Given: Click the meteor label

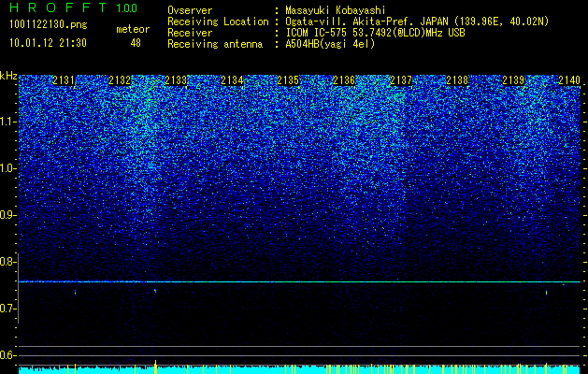Looking at the screenshot, I should tap(133, 29).
